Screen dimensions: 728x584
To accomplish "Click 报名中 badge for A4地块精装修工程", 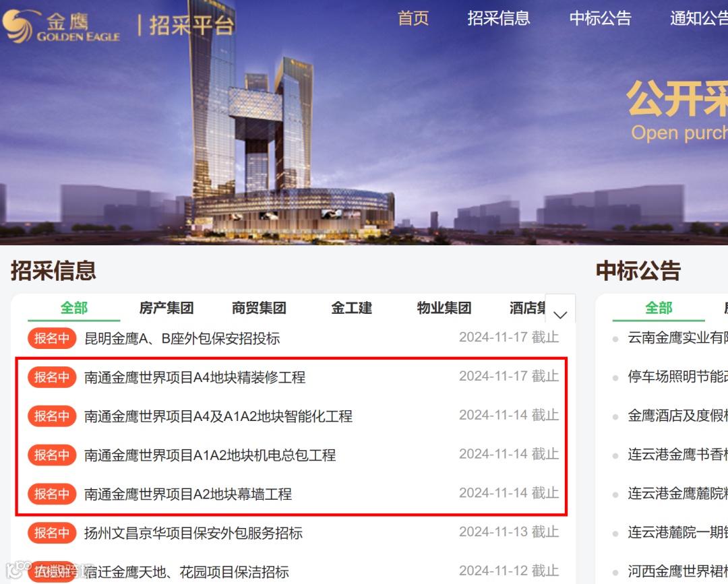I will (52, 377).
